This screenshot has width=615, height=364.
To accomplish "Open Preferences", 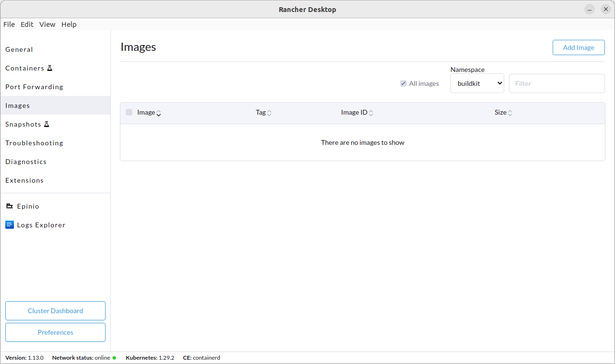I will click(55, 332).
